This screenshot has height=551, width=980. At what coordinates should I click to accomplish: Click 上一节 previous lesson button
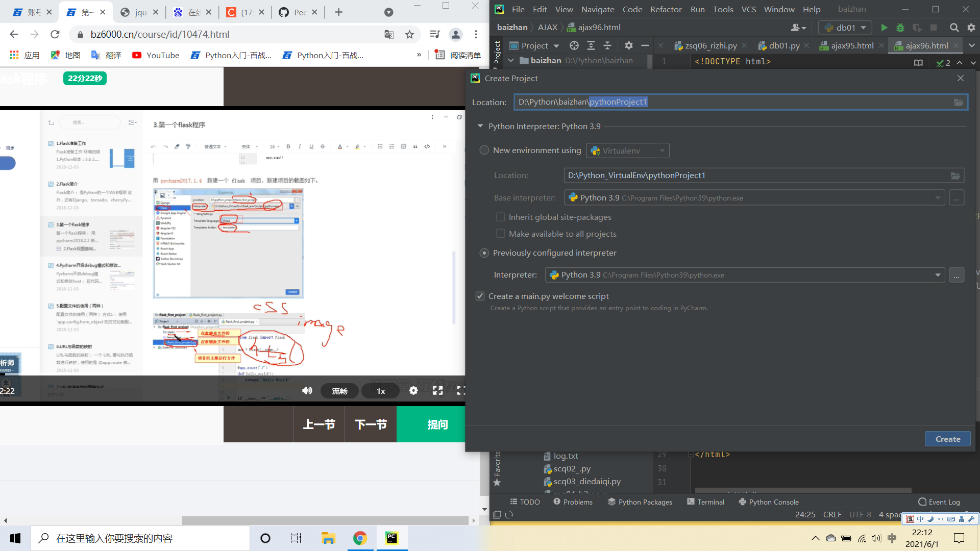319,424
